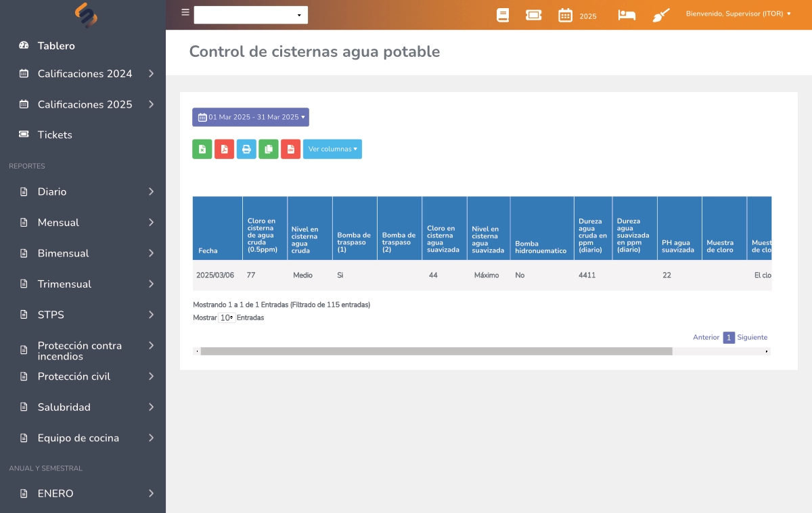Screen dimensions: 812x513
Task: Open the date range picker for March 2025
Action: point(250,117)
